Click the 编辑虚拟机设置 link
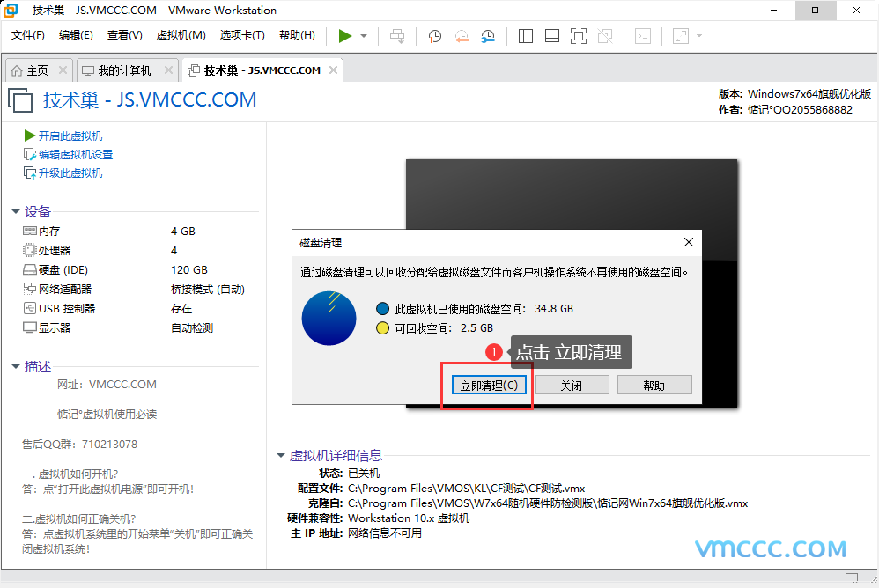Viewport: 879px width, 588px height. [76, 155]
